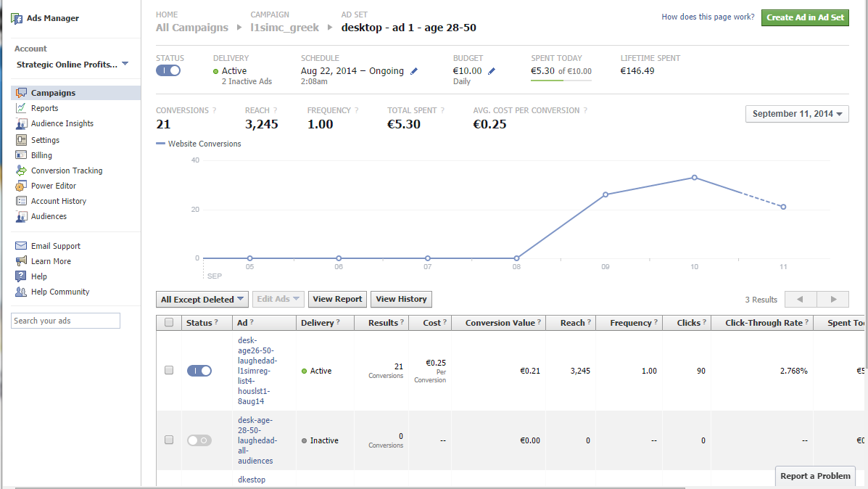This screenshot has width=868, height=489.
Task: Click Create Ad in Ad Set button
Action: pyautogui.click(x=805, y=17)
